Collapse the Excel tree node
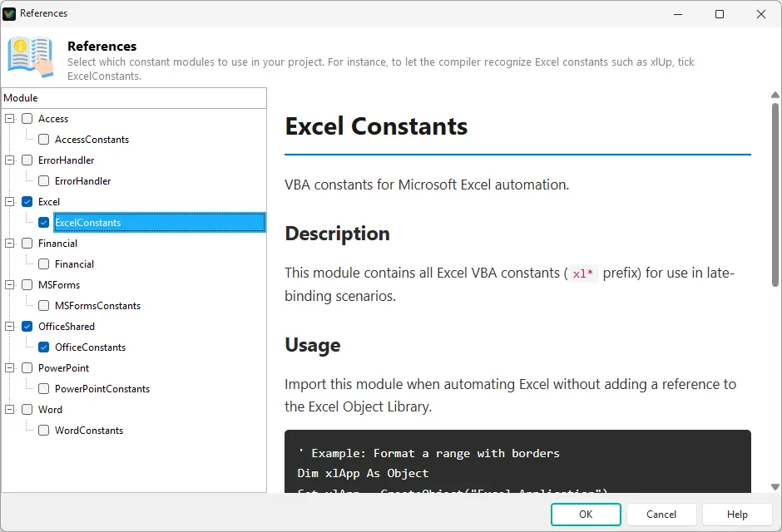 pos(9,202)
